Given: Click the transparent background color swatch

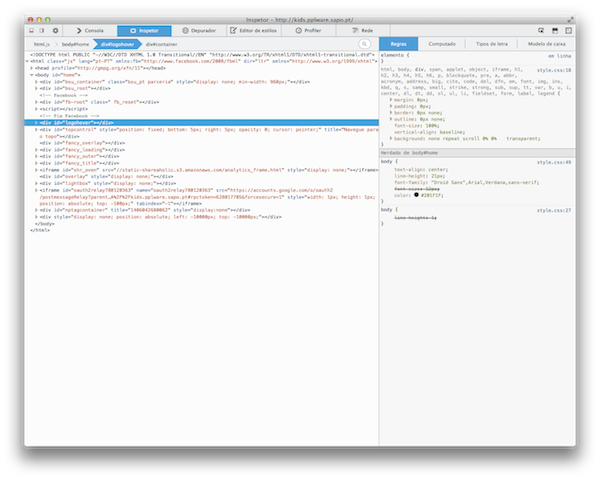Looking at the screenshot, I should [502, 139].
